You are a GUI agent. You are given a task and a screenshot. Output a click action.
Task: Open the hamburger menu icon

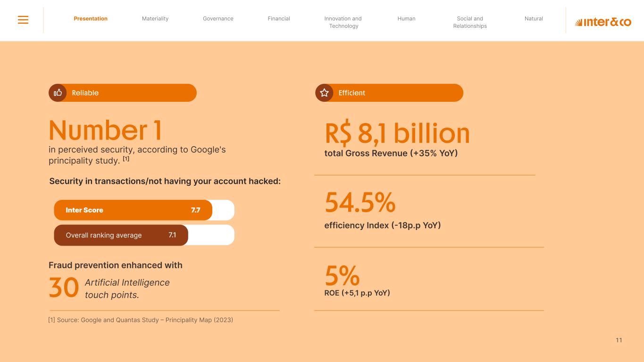point(23,20)
